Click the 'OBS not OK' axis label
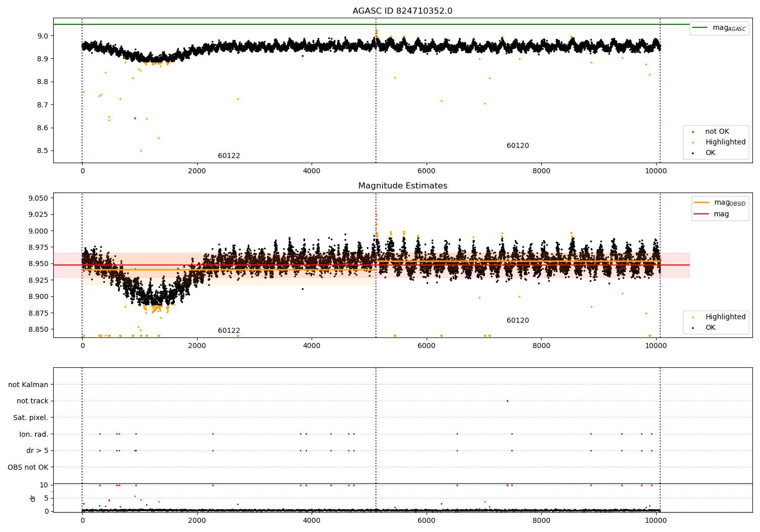The height and width of the screenshot is (532, 760). [28, 467]
